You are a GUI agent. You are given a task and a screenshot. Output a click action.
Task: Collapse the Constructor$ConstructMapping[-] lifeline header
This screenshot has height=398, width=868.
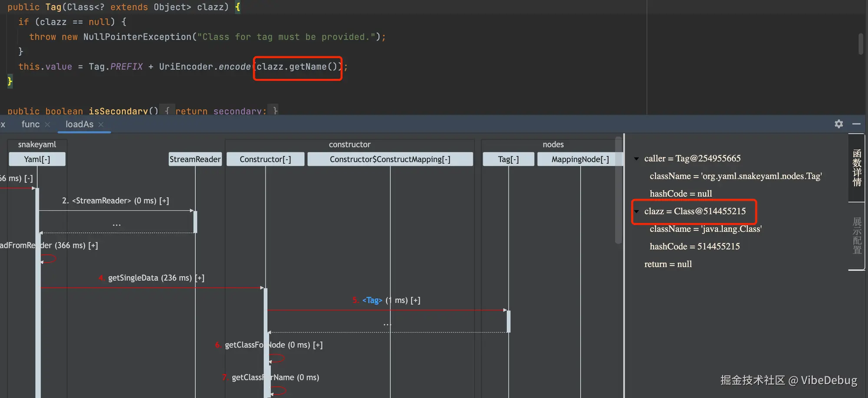tap(390, 159)
